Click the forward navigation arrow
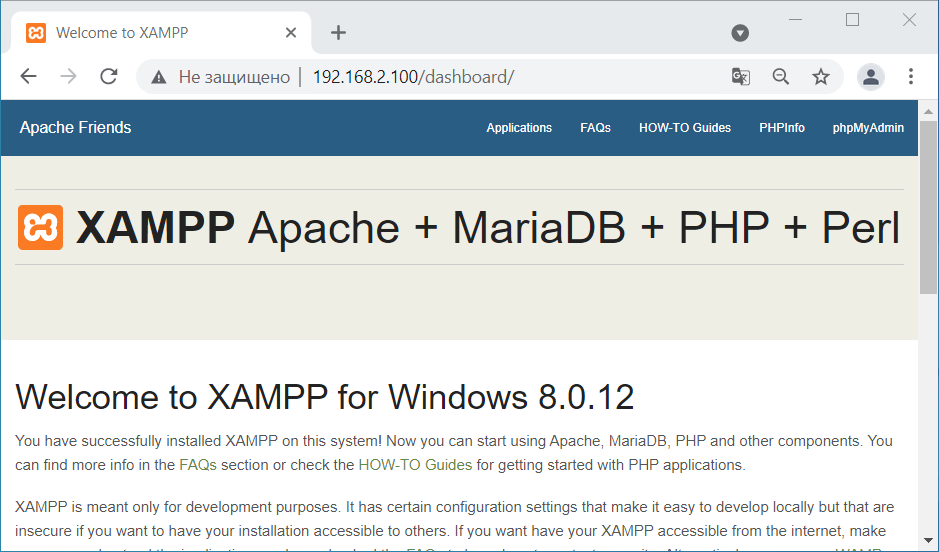939x552 pixels. (68, 76)
